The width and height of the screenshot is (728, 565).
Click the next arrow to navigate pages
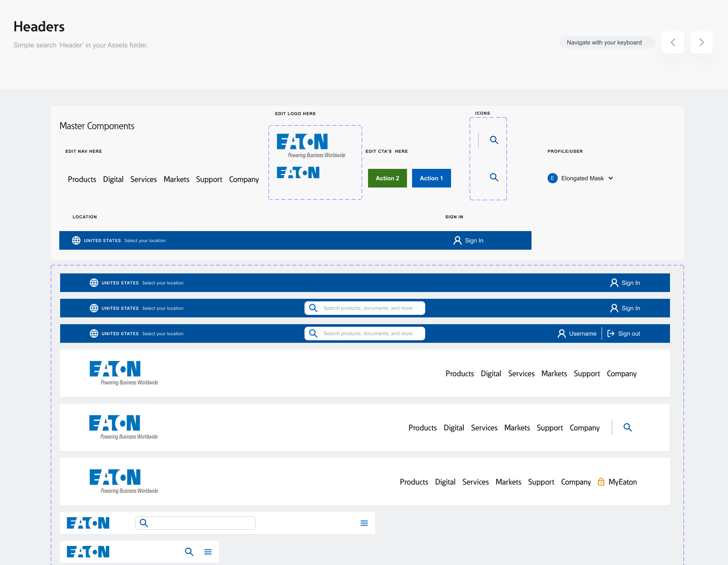coord(701,42)
